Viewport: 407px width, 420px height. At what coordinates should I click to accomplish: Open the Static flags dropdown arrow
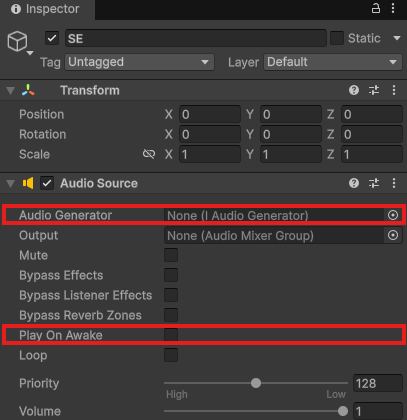click(x=397, y=38)
